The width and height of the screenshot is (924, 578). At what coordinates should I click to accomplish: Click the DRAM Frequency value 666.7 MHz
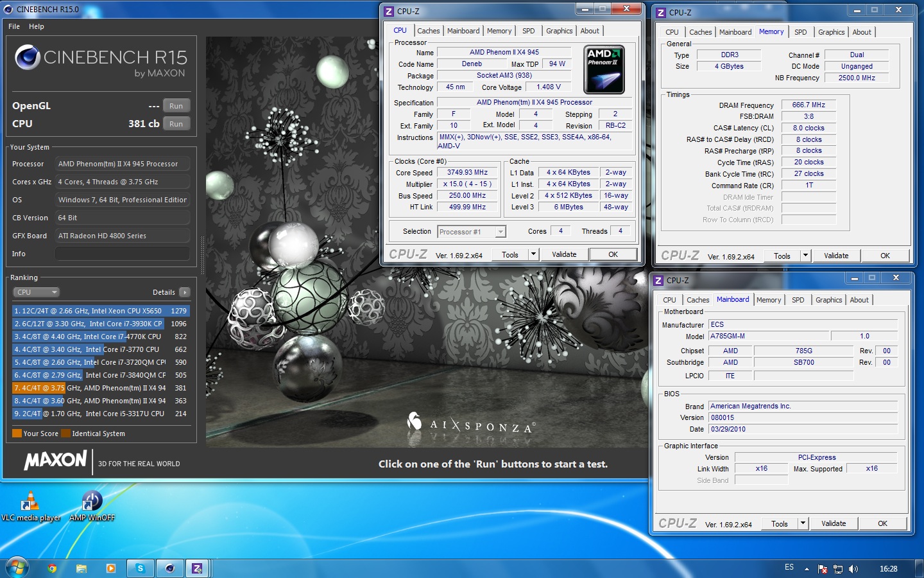pyautogui.click(x=809, y=105)
